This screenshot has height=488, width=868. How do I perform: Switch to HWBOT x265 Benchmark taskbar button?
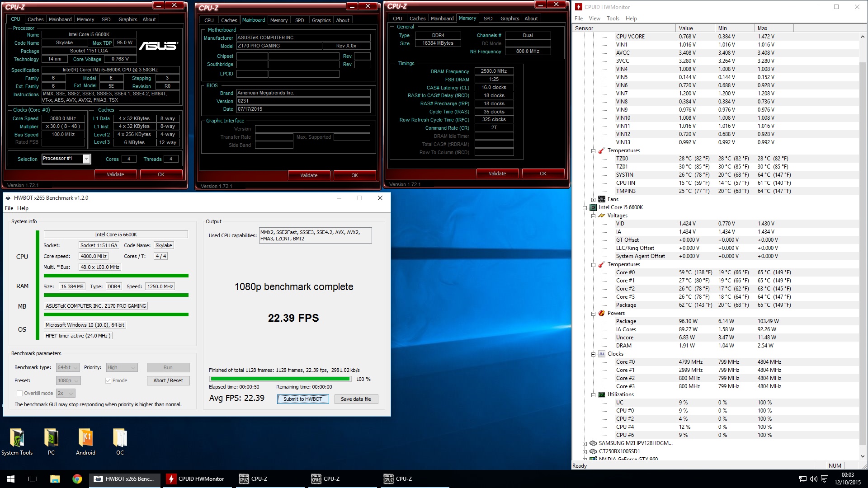click(124, 479)
